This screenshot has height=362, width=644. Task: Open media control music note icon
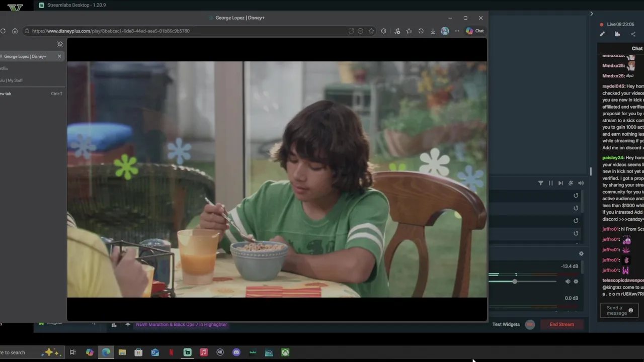point(397,31)
